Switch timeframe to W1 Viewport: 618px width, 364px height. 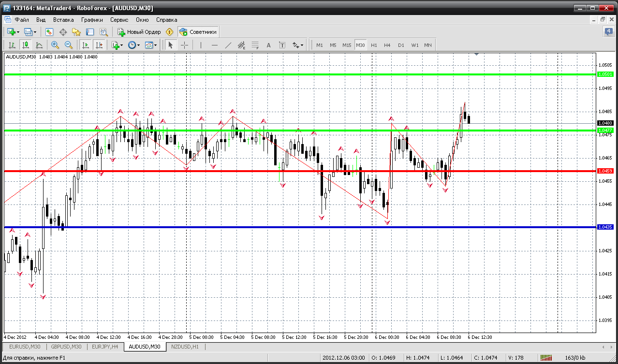(414, 45)
